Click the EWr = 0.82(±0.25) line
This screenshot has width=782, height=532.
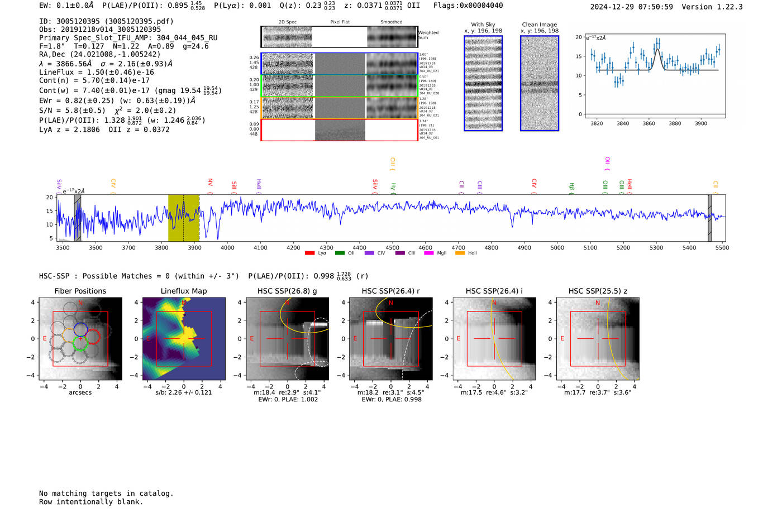117,100
